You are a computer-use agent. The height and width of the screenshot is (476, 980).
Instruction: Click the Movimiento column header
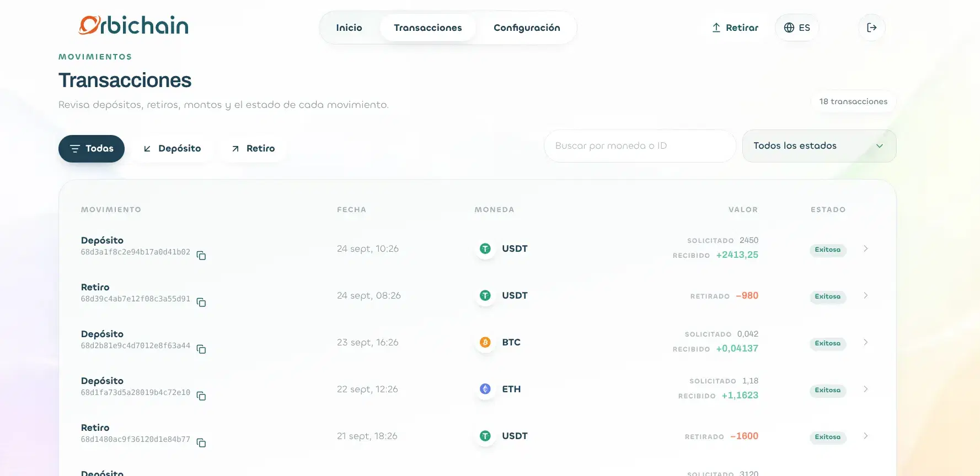click(111, 210)
